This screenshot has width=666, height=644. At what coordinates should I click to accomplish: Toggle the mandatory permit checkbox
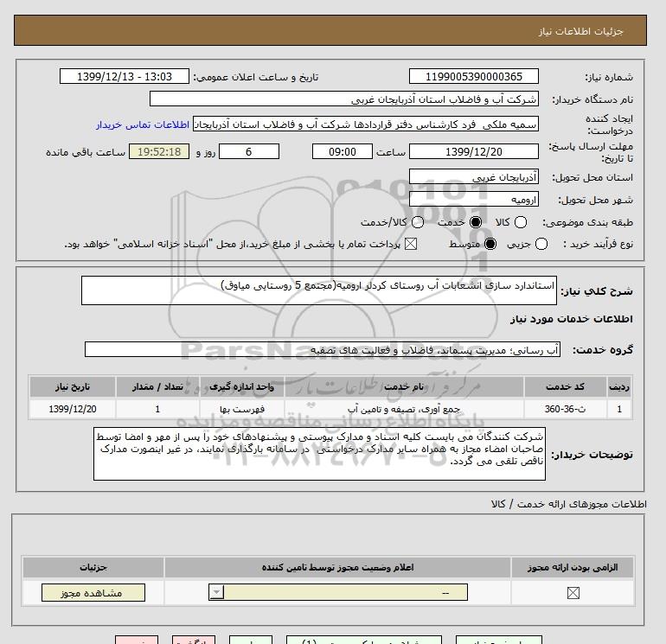click(x=573, y=593)
